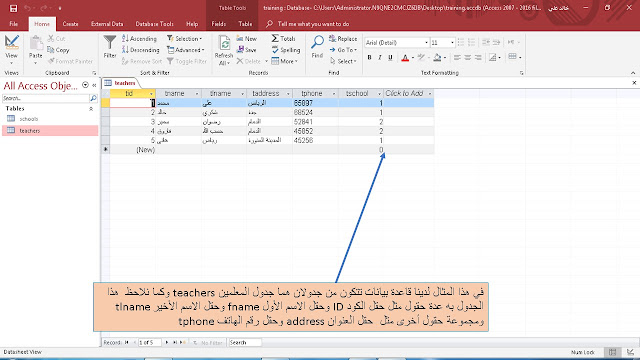Image resolution: width=640 pixels, height=360 pixels.
Task: Click the Filter funnel icon
Action: coord(110,42)
